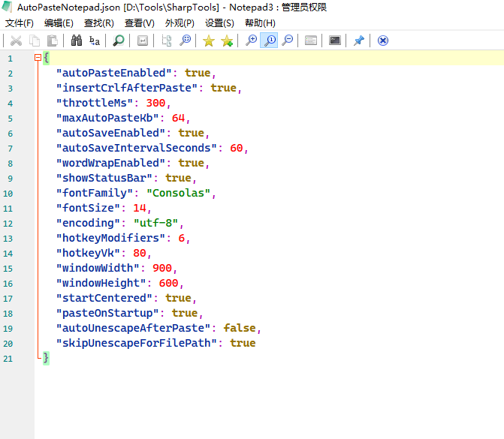
Task: Click the plain yellow star icon
Action: coord(209,41)
